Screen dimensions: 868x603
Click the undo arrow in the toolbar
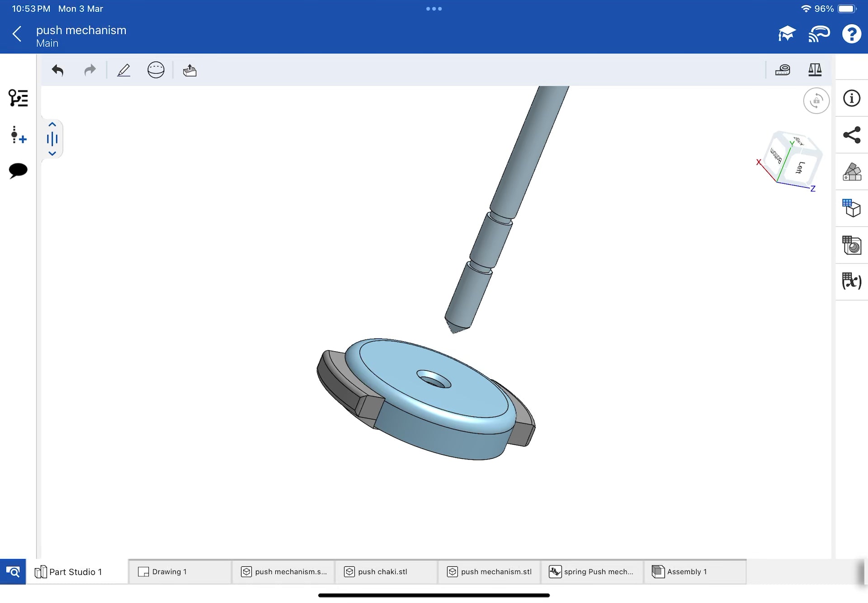57,71
